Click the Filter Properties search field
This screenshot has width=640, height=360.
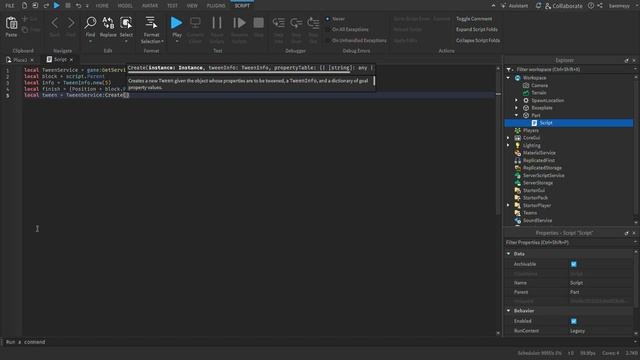[x=568, y=242]
